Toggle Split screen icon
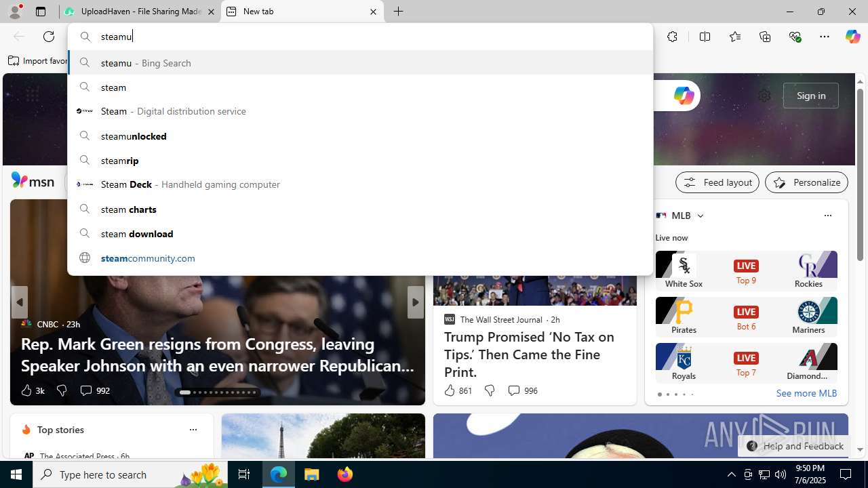 705,37
